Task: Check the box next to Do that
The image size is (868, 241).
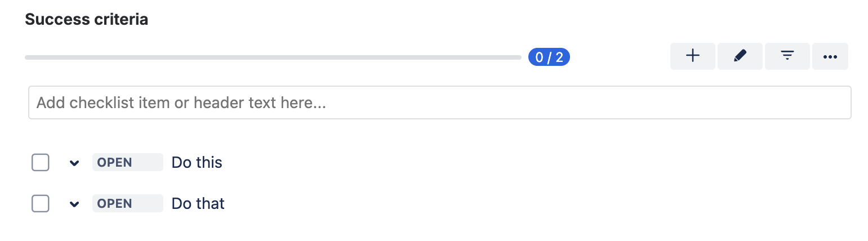Action: (41, 203)
